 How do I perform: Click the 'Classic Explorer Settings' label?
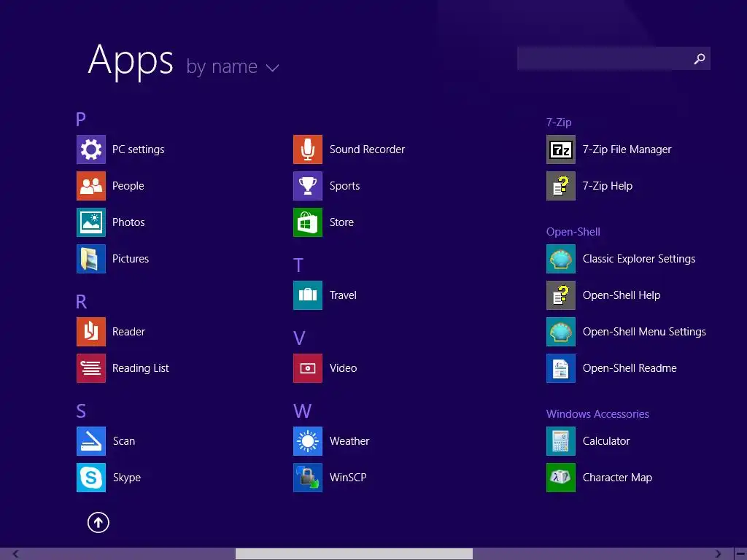639,259
